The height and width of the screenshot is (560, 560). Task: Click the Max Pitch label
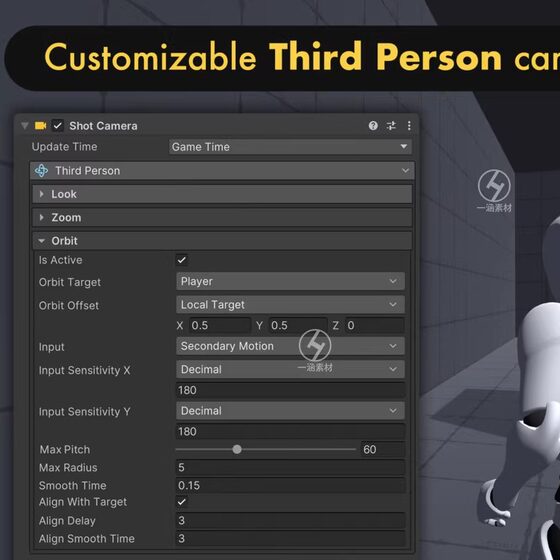click(x=65, y=449)
